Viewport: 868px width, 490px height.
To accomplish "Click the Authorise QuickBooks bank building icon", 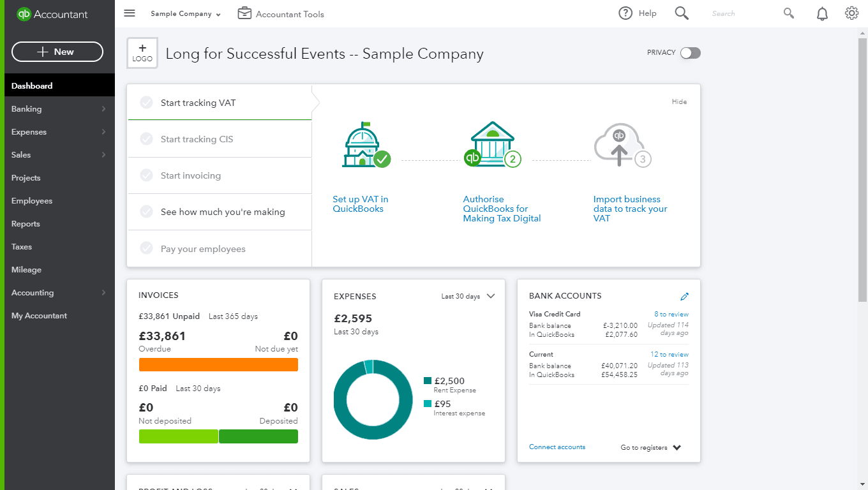I will [492, 145].
